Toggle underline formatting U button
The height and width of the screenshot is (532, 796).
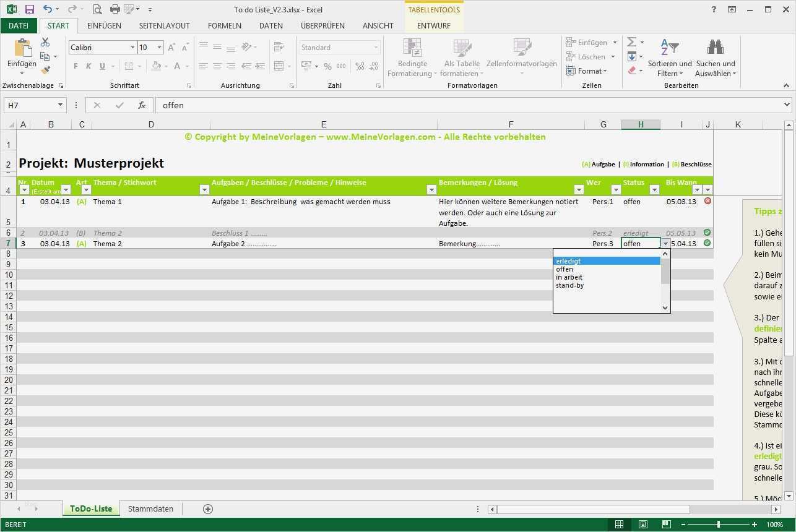[x=102, y=66]
